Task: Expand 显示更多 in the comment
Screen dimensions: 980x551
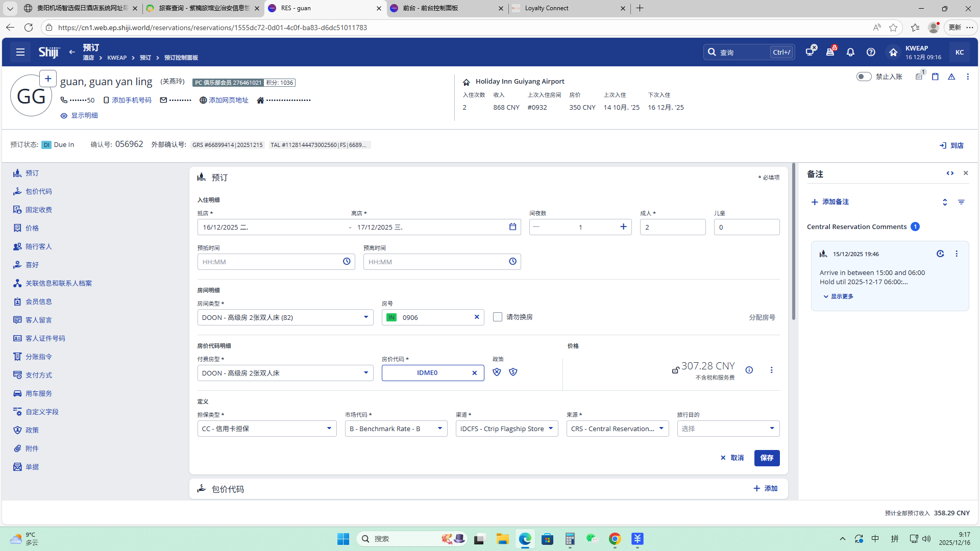Action: click(x=838, y=296)
